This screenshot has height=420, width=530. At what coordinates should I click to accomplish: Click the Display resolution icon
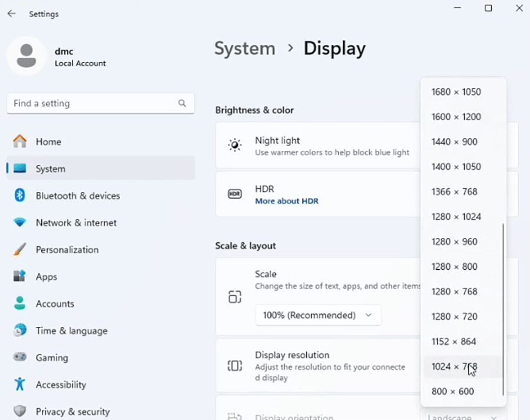(x=234, y=366)
